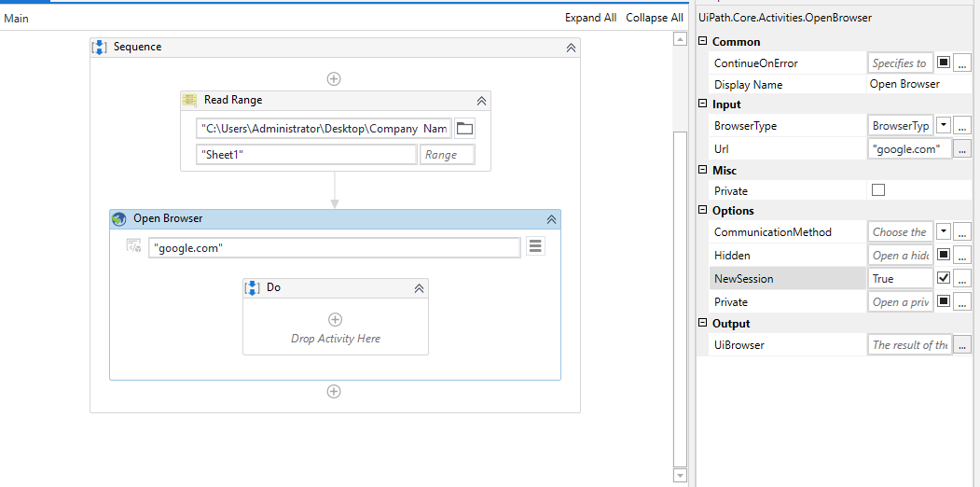Click the Do sequence icon
980x487 pixels.
click(x=252, y=287)
